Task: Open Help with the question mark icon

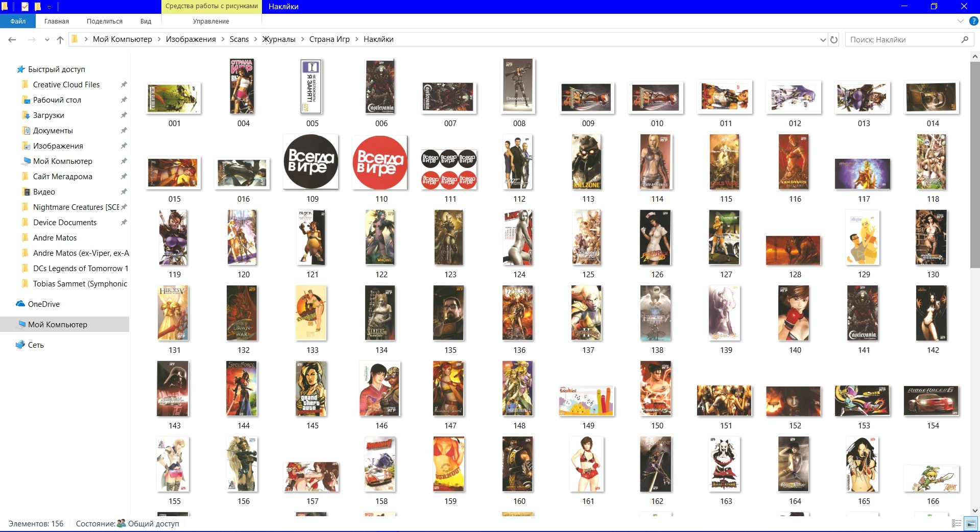Action: coord(973,21)
